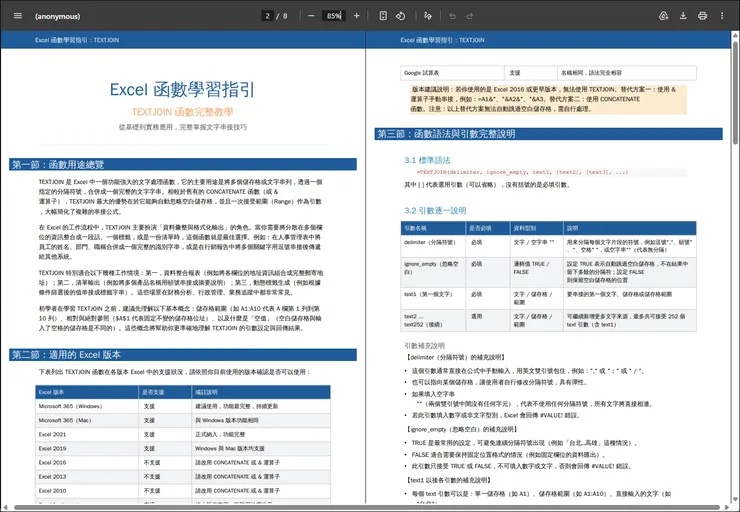The height and width of the screenshot is (512, 740).
Task: Click the 85% zoom level field
Action: pyautogui.click(x=334, y=16)
